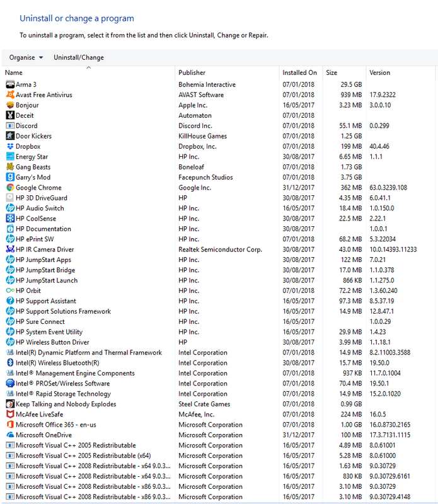The height and width of the screenshot is (504, 438).
Task: Select the McAfee LiveSafe shield icon
Action: click(10, 415)
